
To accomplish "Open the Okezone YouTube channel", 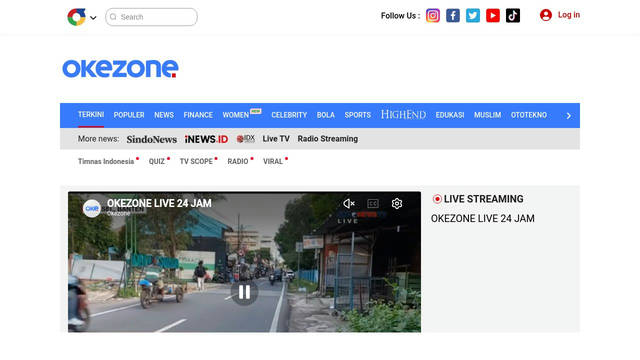I will (493, 16).
